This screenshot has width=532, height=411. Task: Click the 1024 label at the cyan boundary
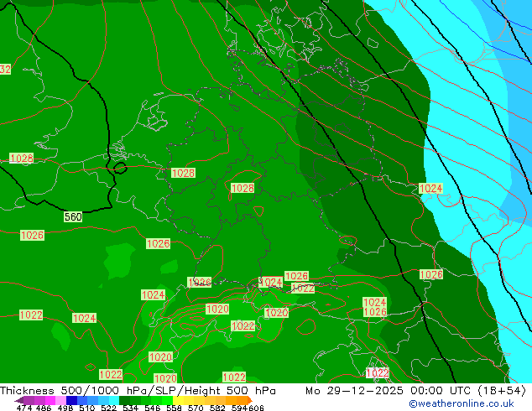(431, 189)
